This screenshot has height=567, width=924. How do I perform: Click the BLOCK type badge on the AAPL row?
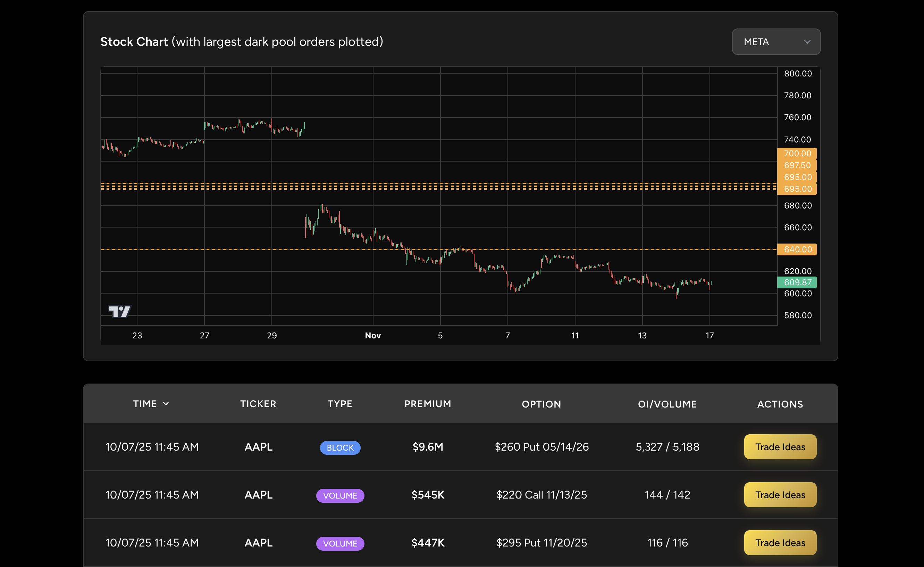340,447
